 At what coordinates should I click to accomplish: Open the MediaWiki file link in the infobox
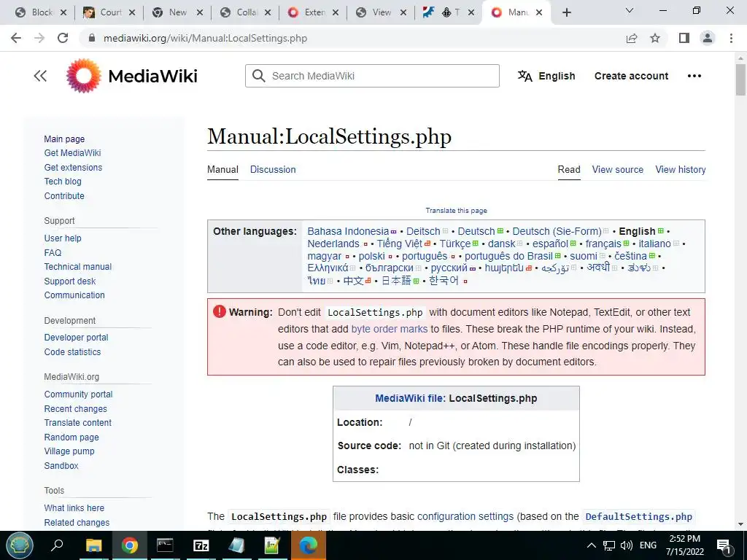point(409,399)
